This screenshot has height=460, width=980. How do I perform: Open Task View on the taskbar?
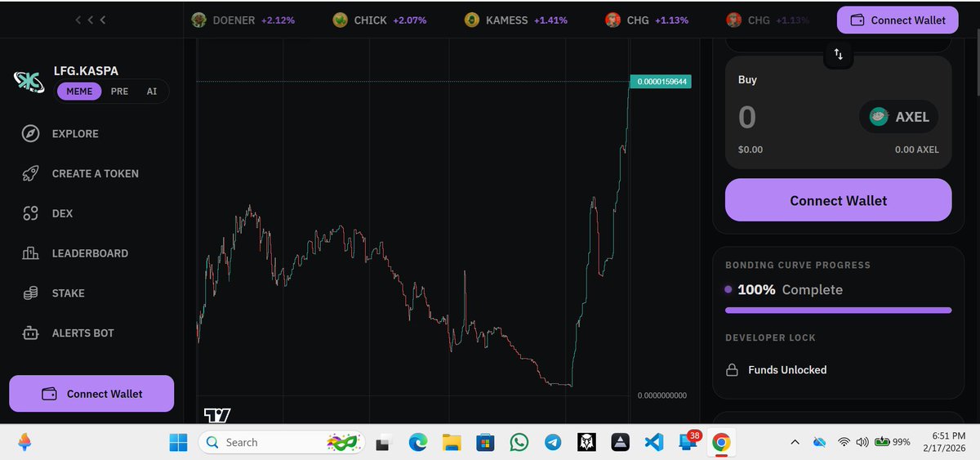(x=384, y=442)
